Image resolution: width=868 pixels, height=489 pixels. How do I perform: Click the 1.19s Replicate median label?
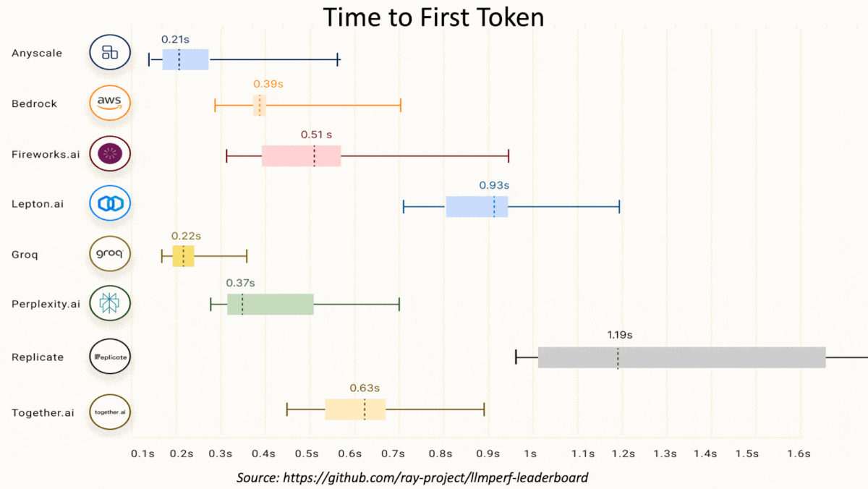click(619, 335)
